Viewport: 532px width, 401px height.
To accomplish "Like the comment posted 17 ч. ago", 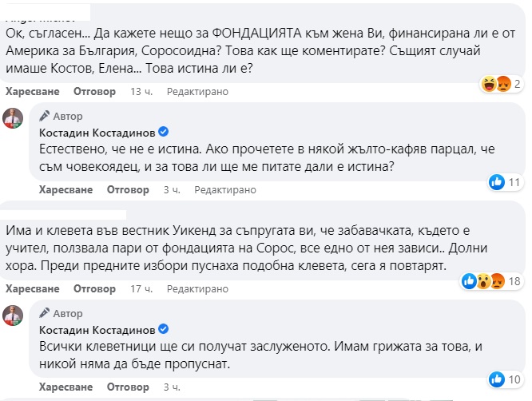I will click(x=30, y=288).
